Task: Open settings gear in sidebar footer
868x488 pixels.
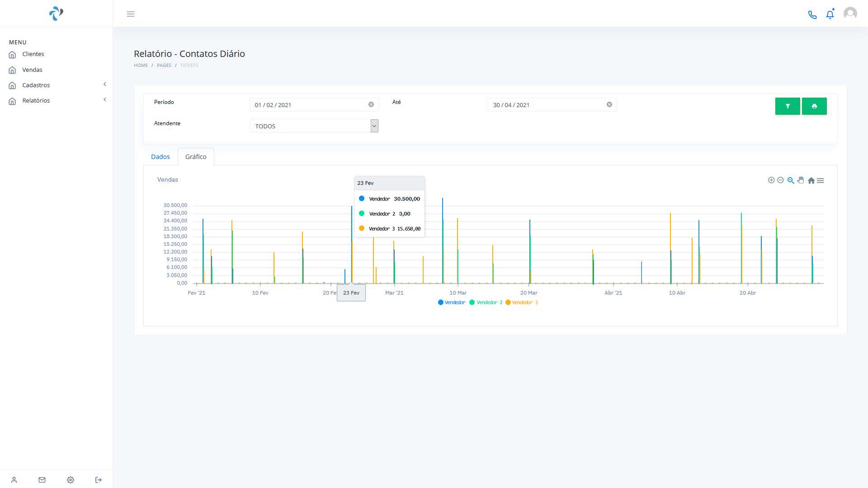Action: 71,480
